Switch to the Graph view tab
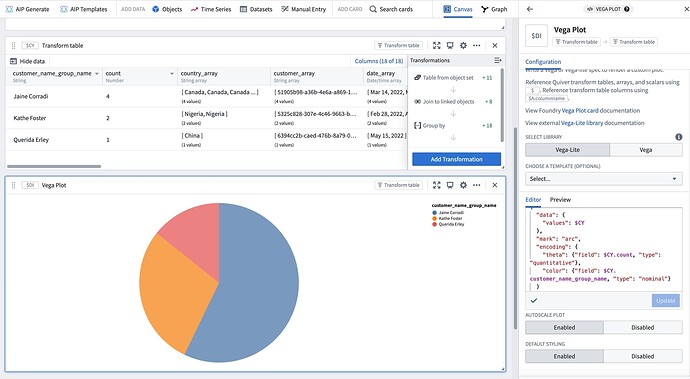Screen dimensions: 690x379 coord(494,9)
